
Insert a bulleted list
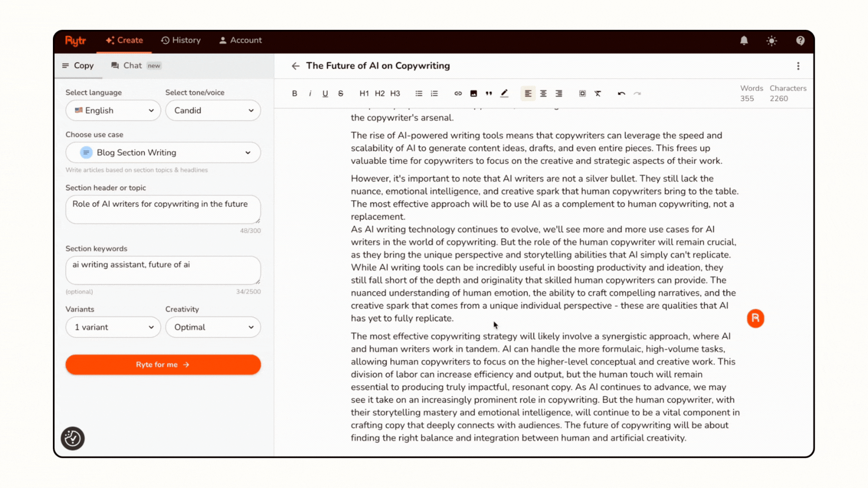pyautogui.click(x=419, y=94)
